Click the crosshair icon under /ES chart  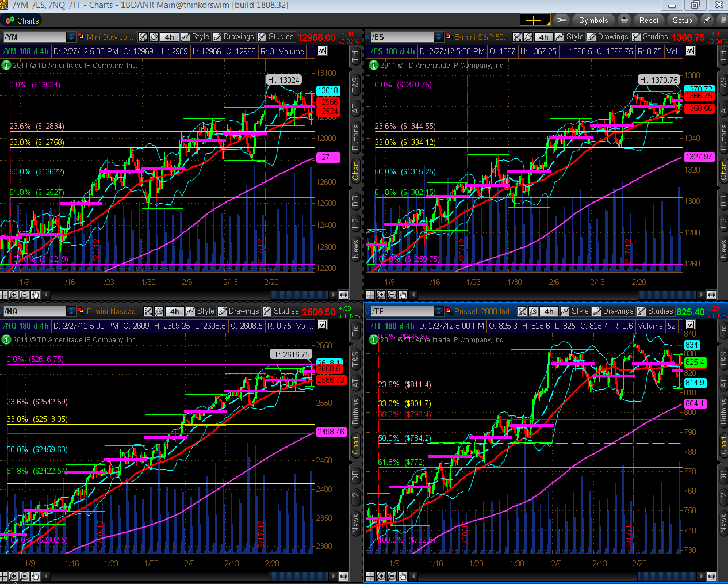pyautogui.click(x=370, y=295)
